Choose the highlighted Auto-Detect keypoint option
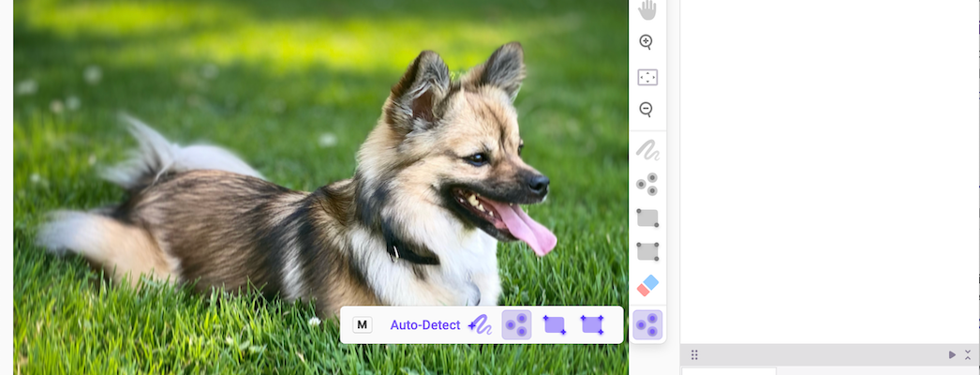Image resolution: width=980 pixels, height=375 pixels. pos(516,325)
